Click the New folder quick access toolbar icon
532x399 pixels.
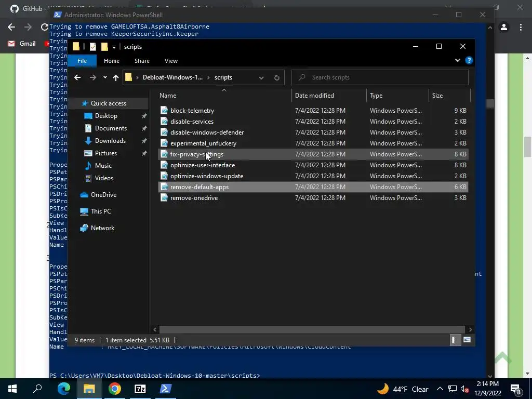click(104, 46)
